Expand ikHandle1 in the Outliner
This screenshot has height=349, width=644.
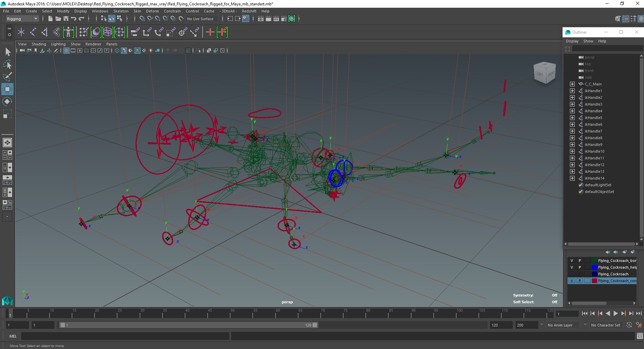tap(572, 91)
